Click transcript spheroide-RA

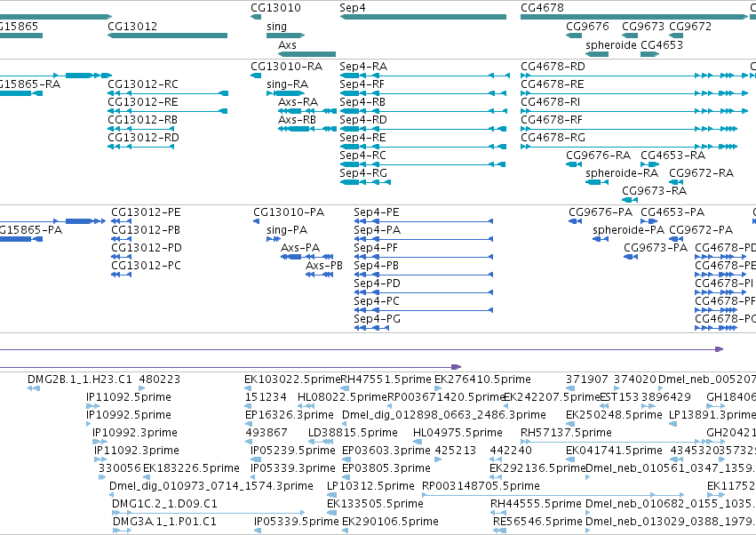coord(597,182)
